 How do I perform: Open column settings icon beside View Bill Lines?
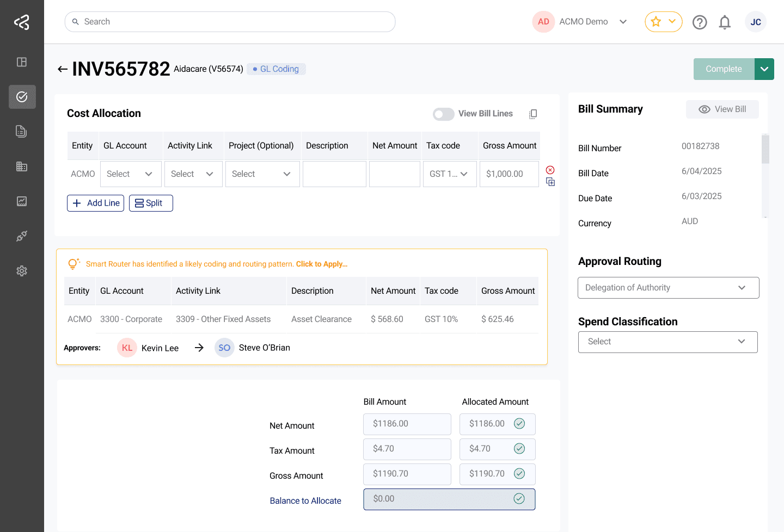[532, 114]
